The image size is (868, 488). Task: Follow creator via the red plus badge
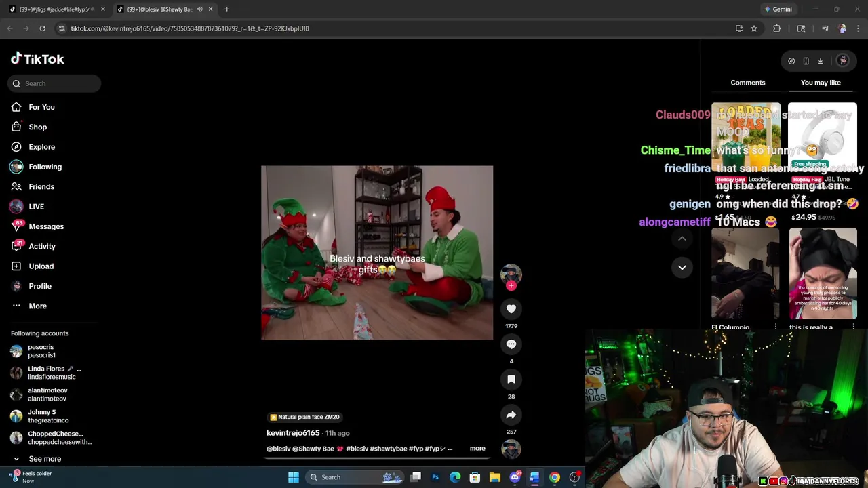pos(511,286)
